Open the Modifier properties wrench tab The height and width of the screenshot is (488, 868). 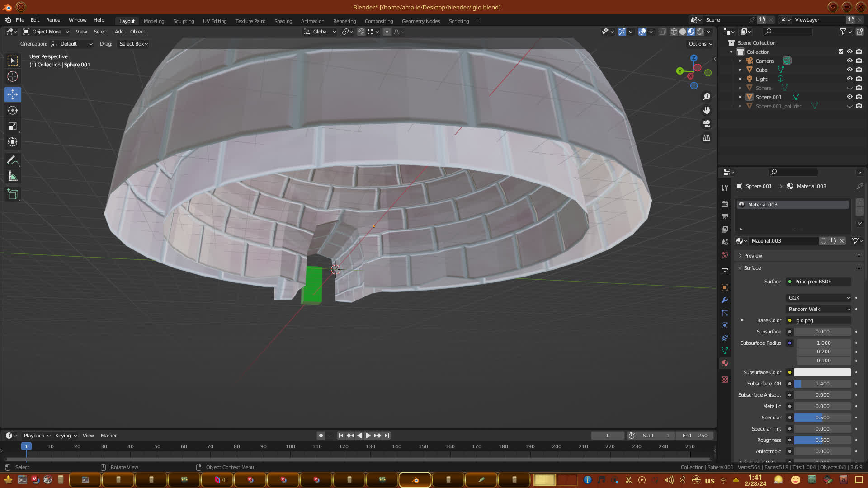(725, 300)
